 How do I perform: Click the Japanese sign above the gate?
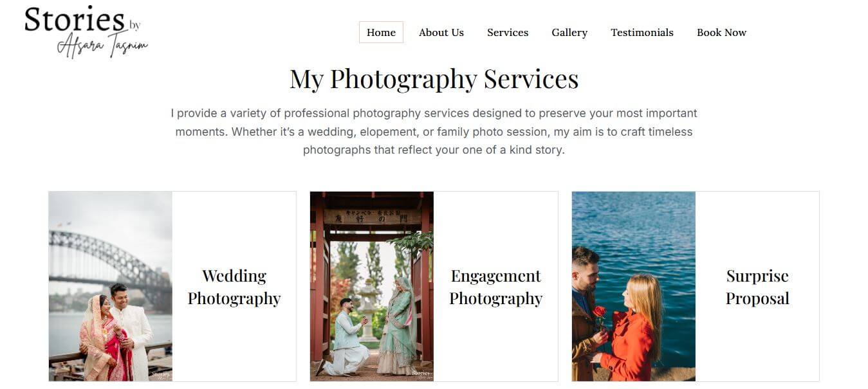(371, 217)
